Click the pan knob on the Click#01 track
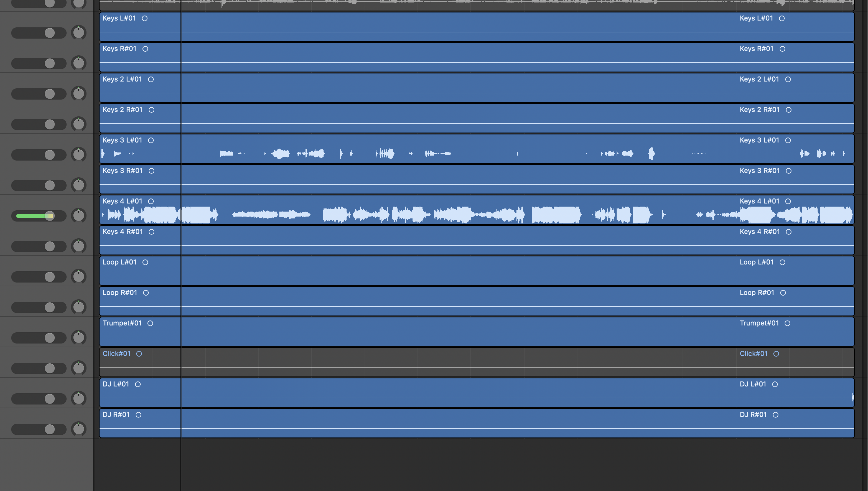Image resolution: width=868 pixels, height=491 pixels. coord(78,368)
